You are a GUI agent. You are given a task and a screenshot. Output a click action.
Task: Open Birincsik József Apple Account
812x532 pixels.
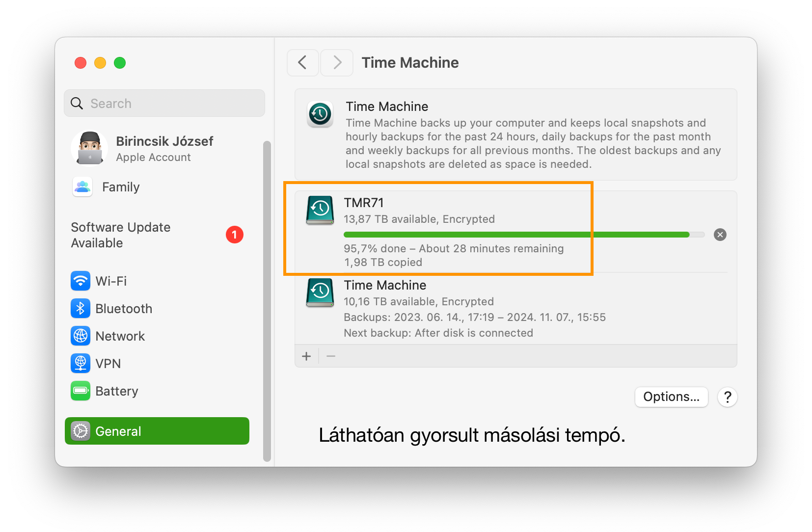157,148
